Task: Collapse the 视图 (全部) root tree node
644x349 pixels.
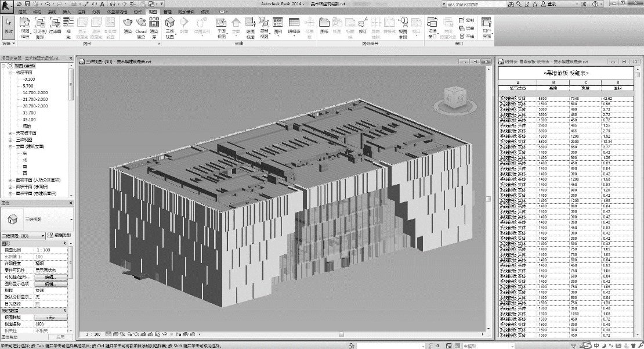Action: click(x=3, y=66)
